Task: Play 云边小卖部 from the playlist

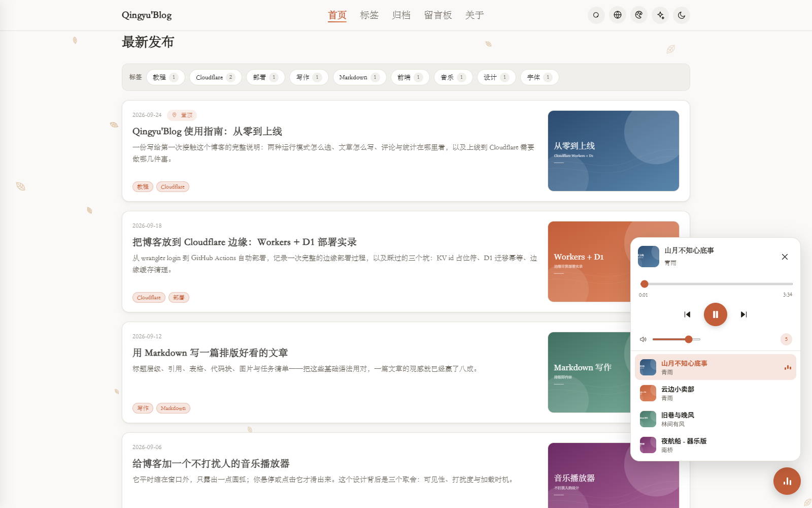Action: [x=716, y=393]
